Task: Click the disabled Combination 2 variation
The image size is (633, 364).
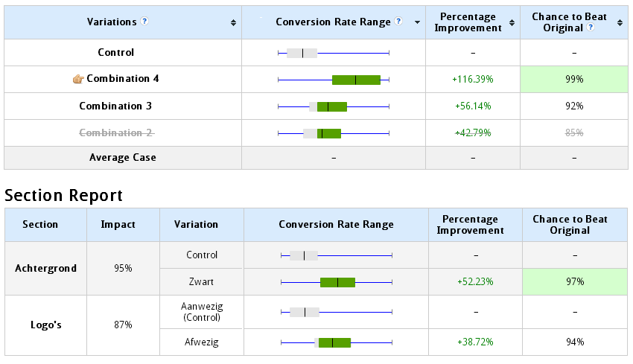Action: pyautogui.click(x=115, y=133)
